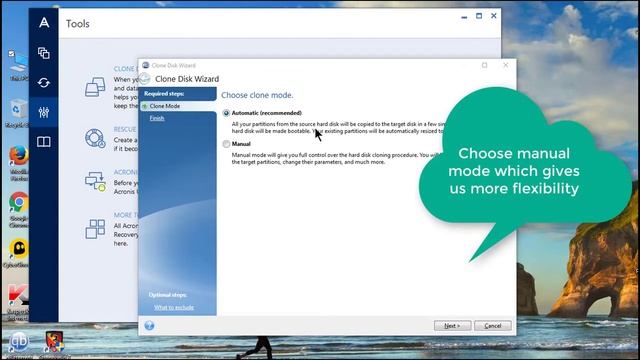Viewport: 640px width, 360px height.
Task: Select the Tools sliders icon in the sidebar
Action: [x=44, y=112]
